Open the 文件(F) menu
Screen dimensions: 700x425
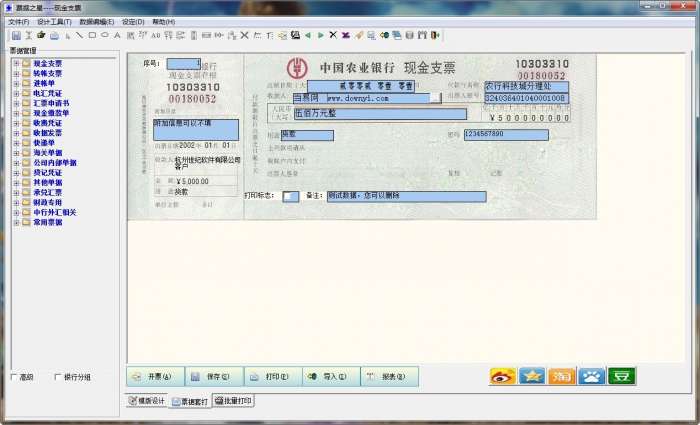pyautogui.click(x=18, y=22)
